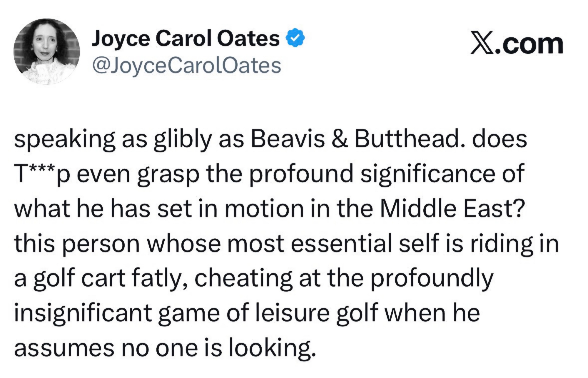Click the word "glibly" in the first line

tap(182, 140)
